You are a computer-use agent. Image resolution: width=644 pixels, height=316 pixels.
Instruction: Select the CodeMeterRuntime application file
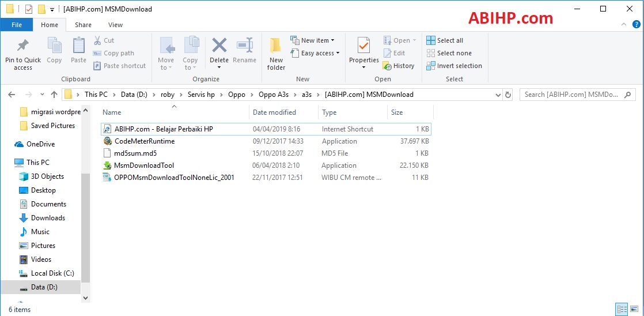pos(266,141)
